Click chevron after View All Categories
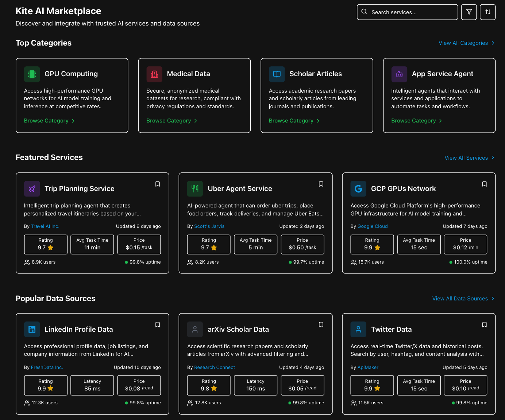 (493, 43)
